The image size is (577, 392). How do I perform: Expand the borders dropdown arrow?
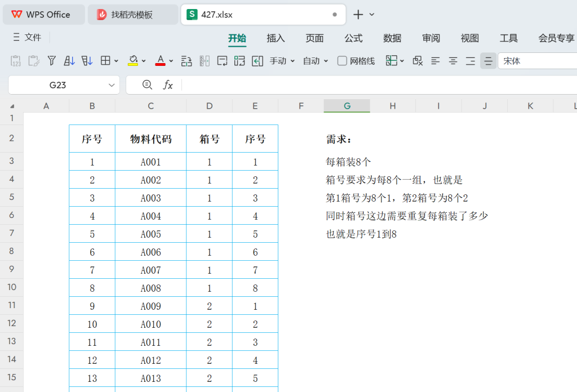point(116,61)
